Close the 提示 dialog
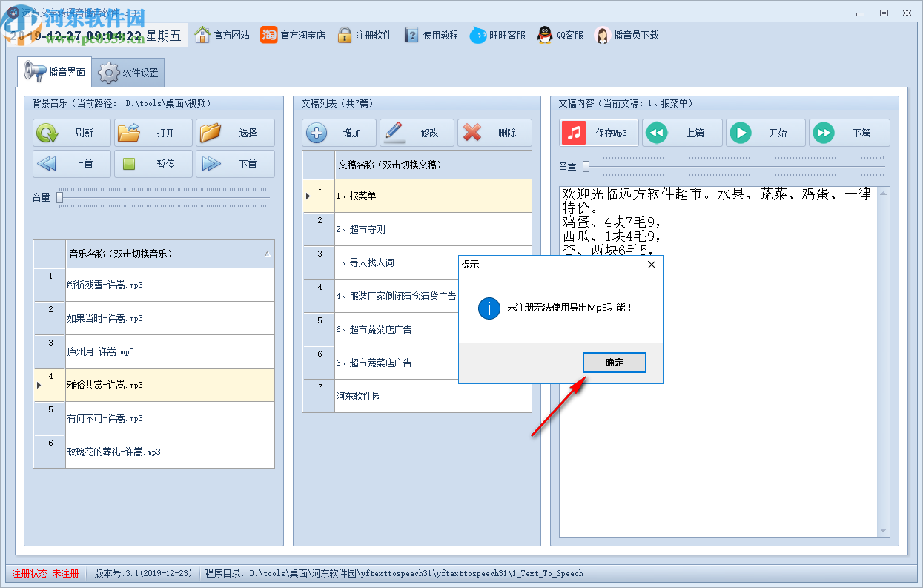 652,265
